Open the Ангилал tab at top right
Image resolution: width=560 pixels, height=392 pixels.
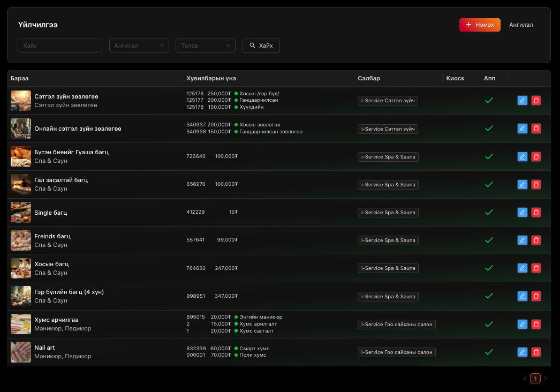pos(521,25)
